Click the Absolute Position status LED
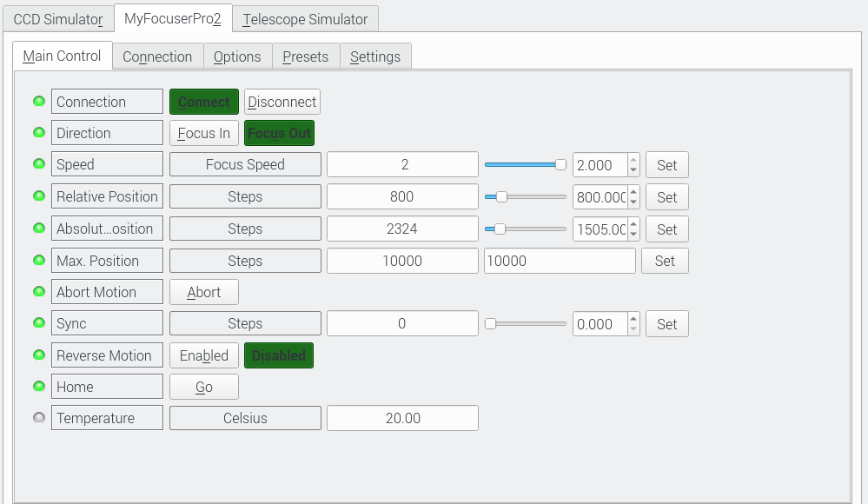This screenshot has height=504, width=868. (x=39, y=229)
